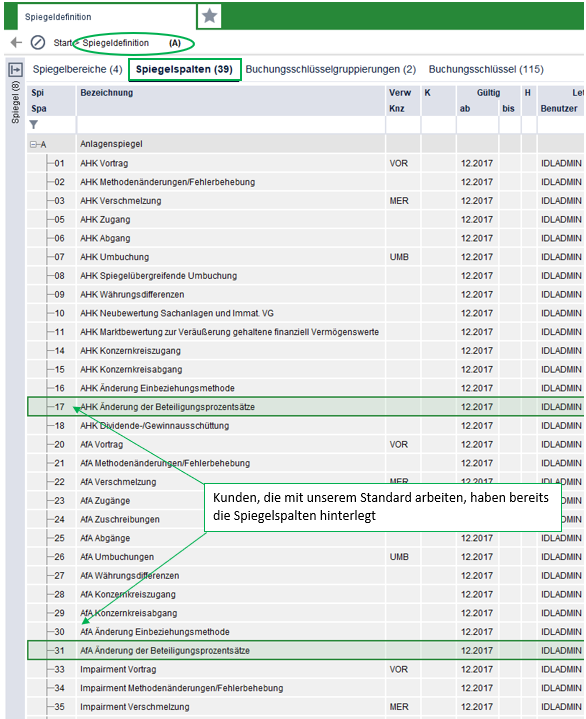Select row 18 AHK Dividende-/Gewinnausschüttung

(305, 426)
